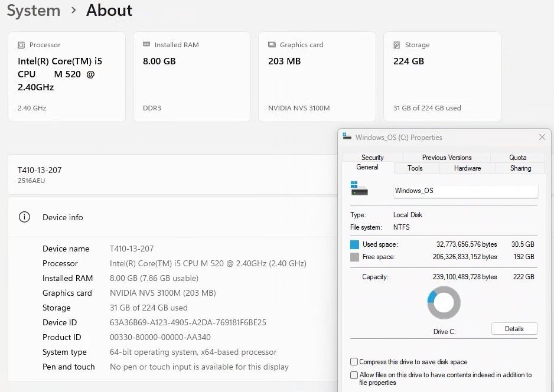
Task: Click the Windows drive icon beside name field
Action: [359, 188]
